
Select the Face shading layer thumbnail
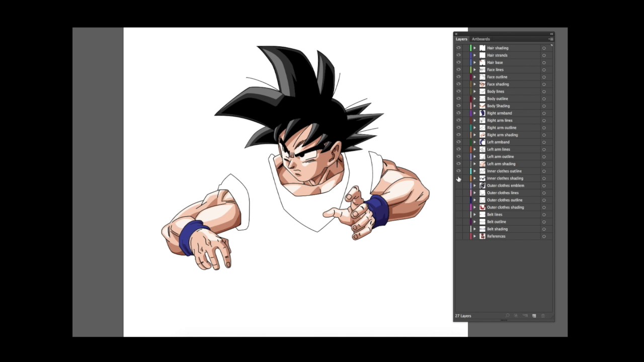pos(482,84)
